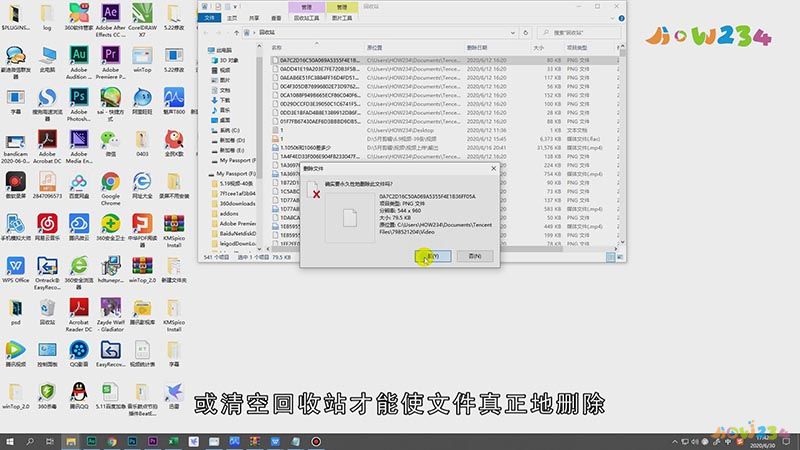The height and width of the screenshot is (450, 800).
Task: Click Explorer's up-one-level arrow
Action: pyautogui.click(x=236, y=33)
